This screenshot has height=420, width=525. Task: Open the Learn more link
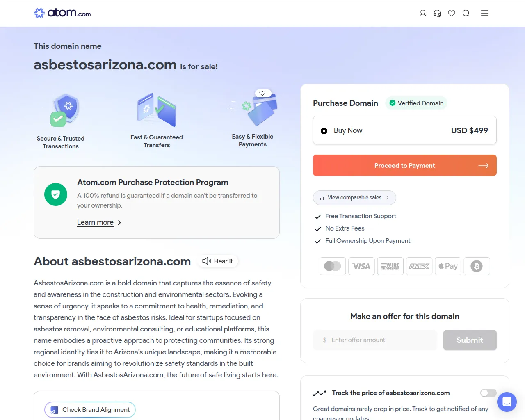[x=95, y=222]
